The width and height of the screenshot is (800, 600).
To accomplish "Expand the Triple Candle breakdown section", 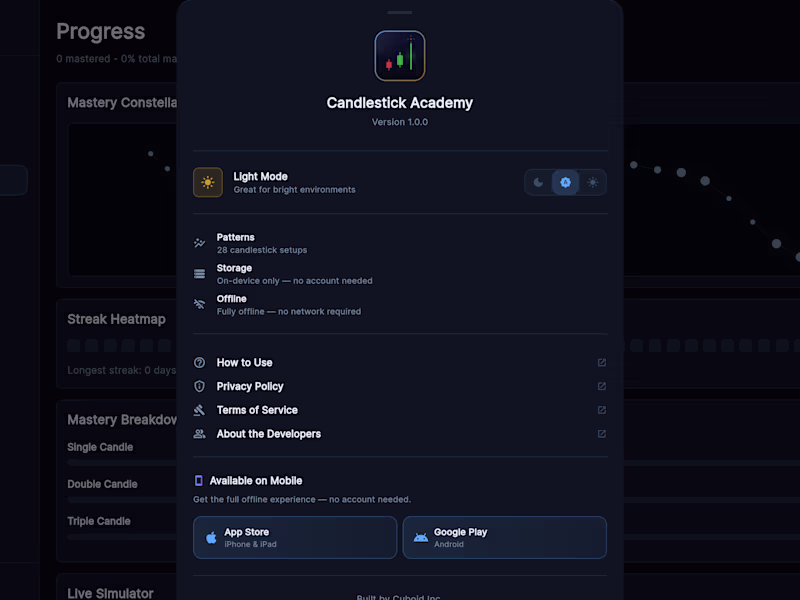I will (x=98, y=521).
